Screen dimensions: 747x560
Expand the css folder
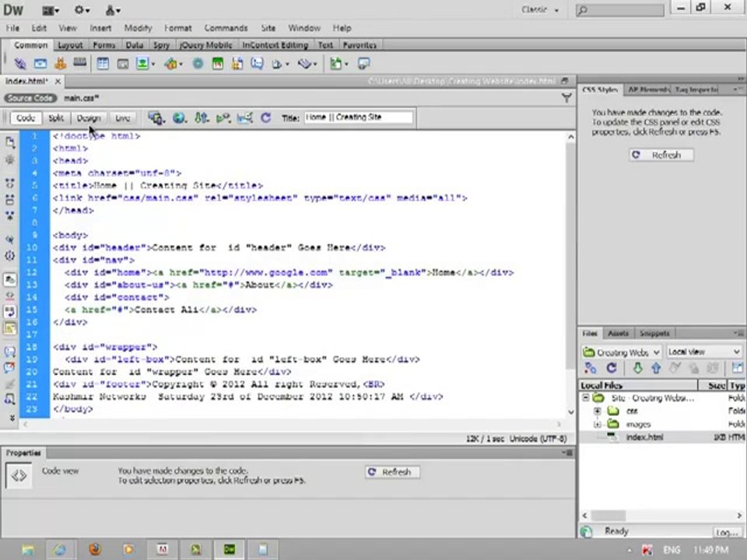tap(598, 411)
